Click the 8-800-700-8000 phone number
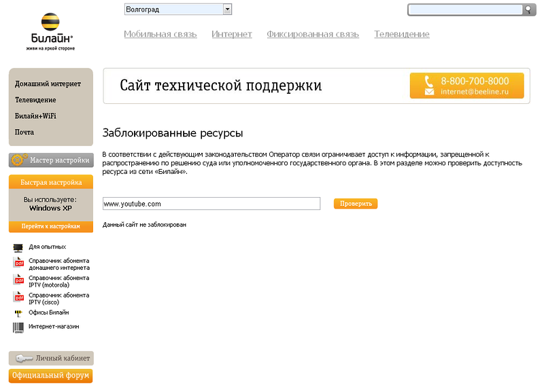The width and height of the screenshot is (544, 392). coord(475,81)
